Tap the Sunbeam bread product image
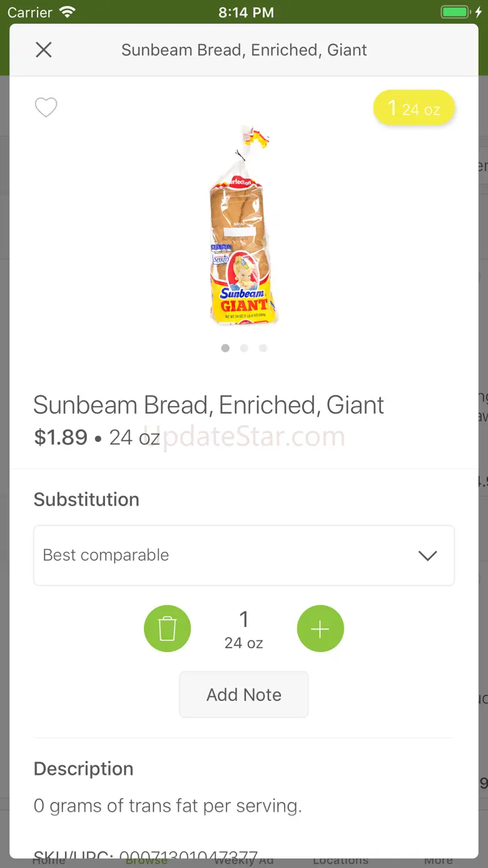Screen dimensions: 488x868 [x=243, y=225]
